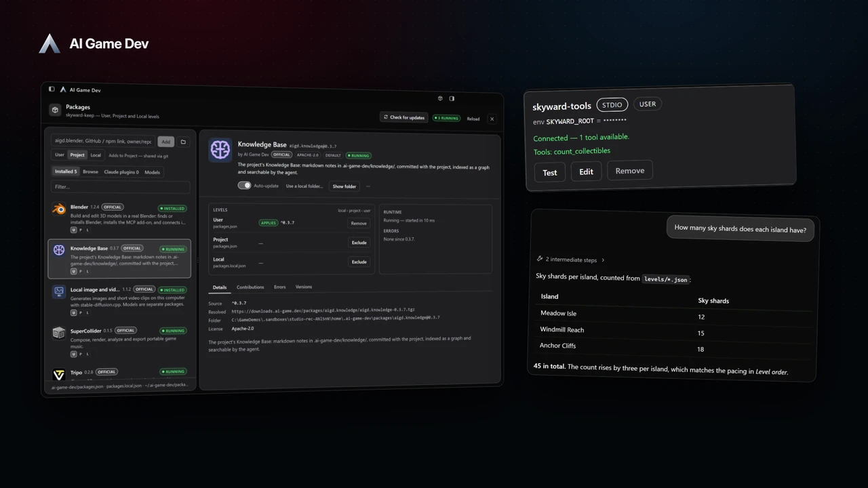Screen dimensions: 868x488
Task: Expand the 2 intermediate steps
Action: [570, 260]
